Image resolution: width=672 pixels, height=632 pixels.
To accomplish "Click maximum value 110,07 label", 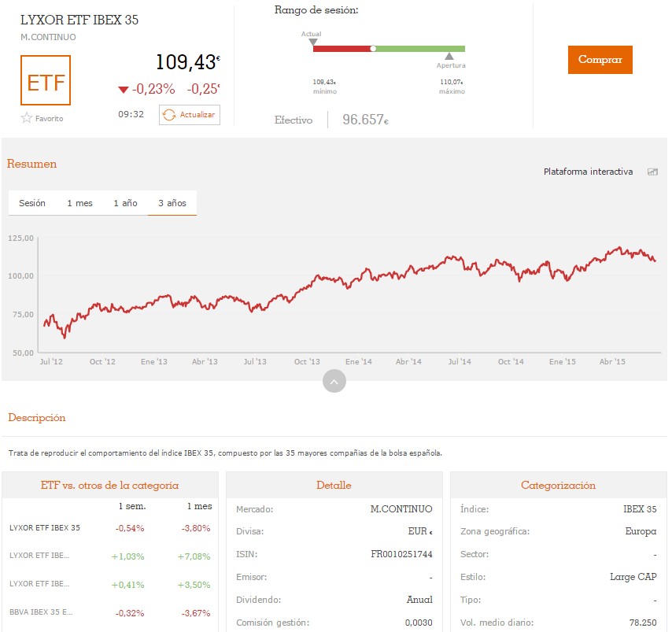I will pyautogui.click(x=452, y=82).
